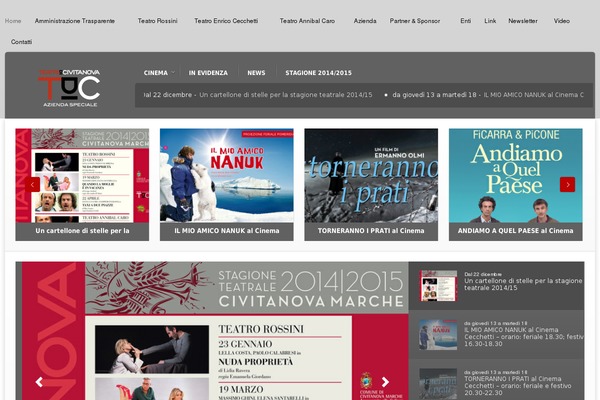This screenshot has width=600, height=400.
Task: Open sidebar item 'Un cartellone di stelle per la stagione'
Action: (x=523, y=284)
